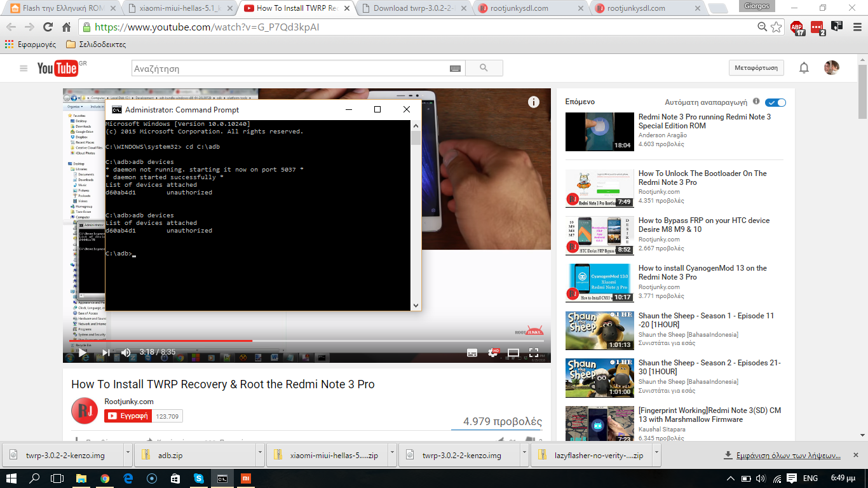Open a new browser tab

(x=718, y=9)
